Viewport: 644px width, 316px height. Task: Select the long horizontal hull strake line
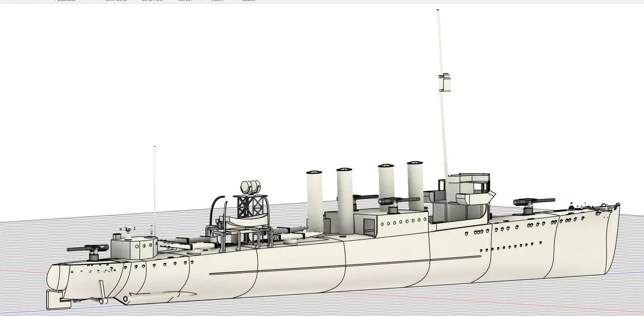coord(345,265)
